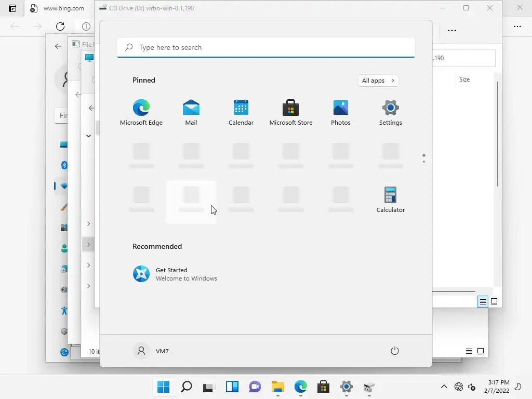Collapse the expanded down-chevron navigation item
The image size is (532, 399).
tap(88, 136)
